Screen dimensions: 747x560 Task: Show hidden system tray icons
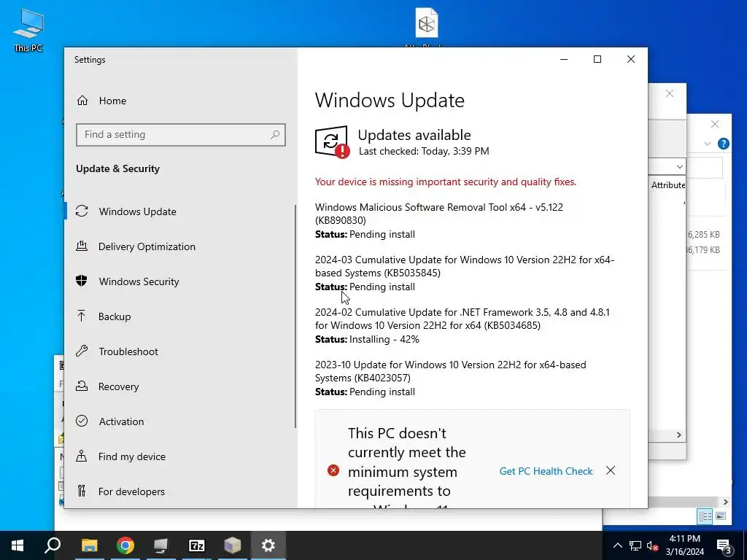click(x=617, y=545)
